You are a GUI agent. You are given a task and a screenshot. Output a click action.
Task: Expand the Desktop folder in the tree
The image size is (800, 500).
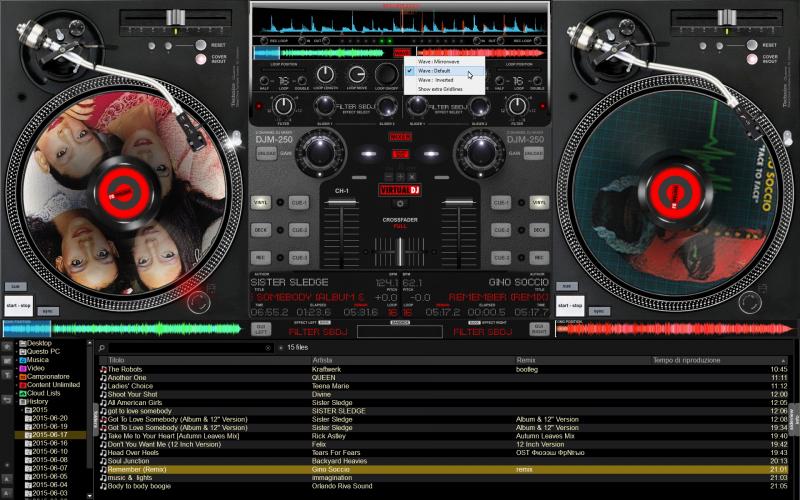click(x=16, y=343)
